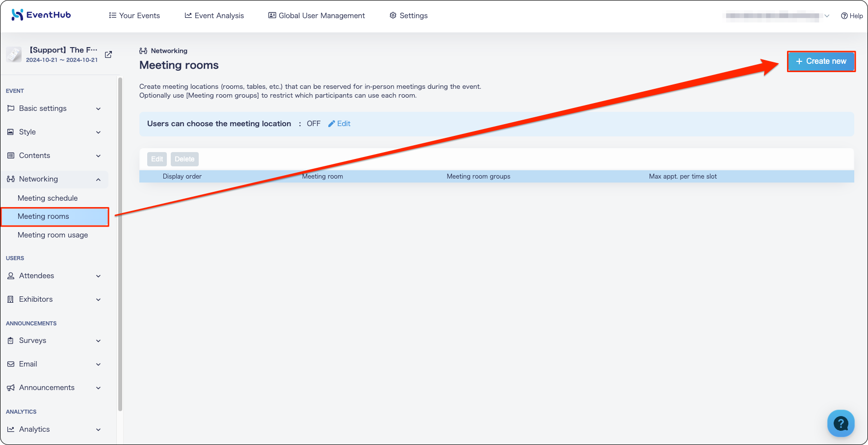Image resolution: width=868 pixels, height=445 pixels.
Task: Select Meeting schedule in sidebar
Action: pyautogui.click(x=48, y=198)
